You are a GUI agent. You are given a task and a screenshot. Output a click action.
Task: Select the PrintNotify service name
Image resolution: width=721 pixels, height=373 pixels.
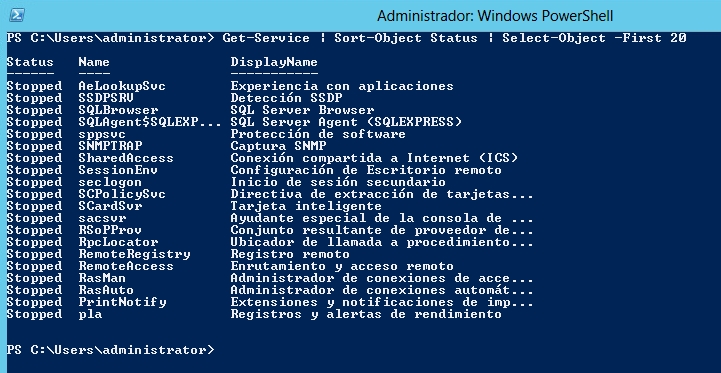pos(122,302)
